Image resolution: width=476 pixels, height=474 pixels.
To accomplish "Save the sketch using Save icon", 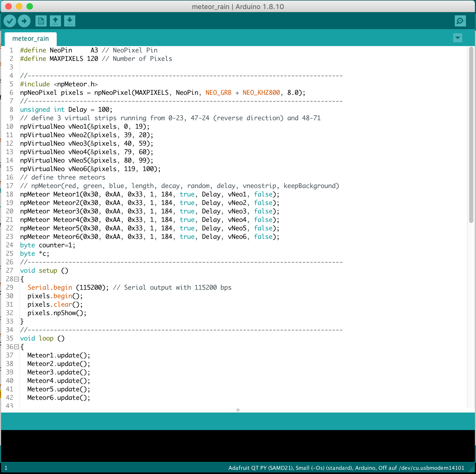I will [70, 21].
